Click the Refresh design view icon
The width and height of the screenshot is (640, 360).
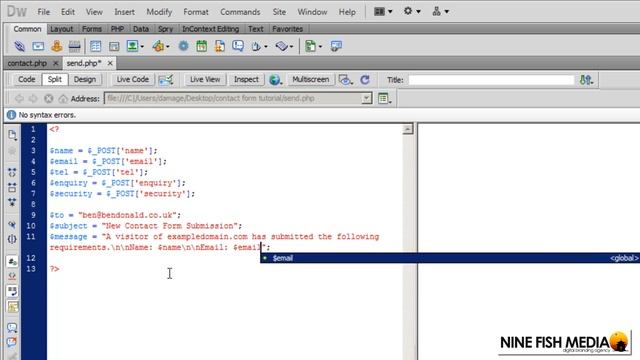[365, 80]
